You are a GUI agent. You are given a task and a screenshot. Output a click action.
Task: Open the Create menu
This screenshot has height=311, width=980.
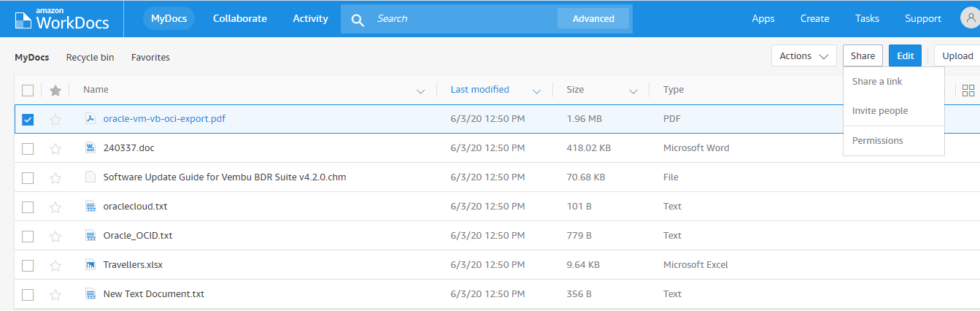814,18
